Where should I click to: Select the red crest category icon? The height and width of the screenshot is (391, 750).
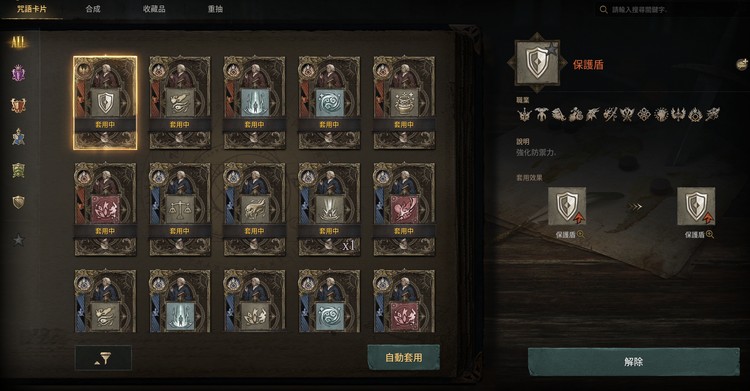(18, 105)
